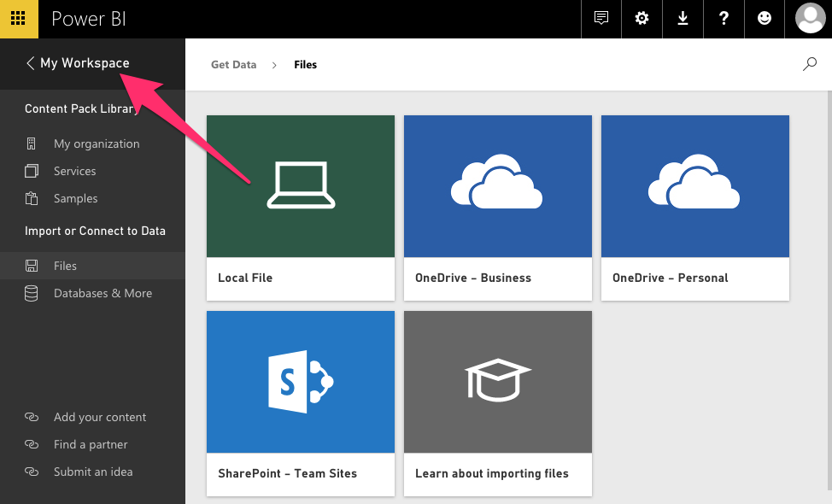Click Submit an idea
The height and width of the screenshot is (504, 832).
pos(93,472)
